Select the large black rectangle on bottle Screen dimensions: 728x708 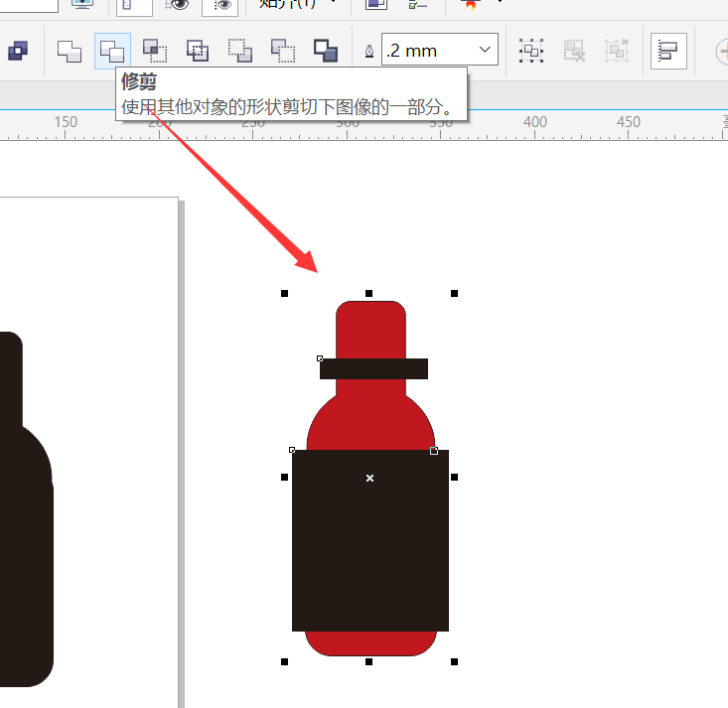coord(370,540)
